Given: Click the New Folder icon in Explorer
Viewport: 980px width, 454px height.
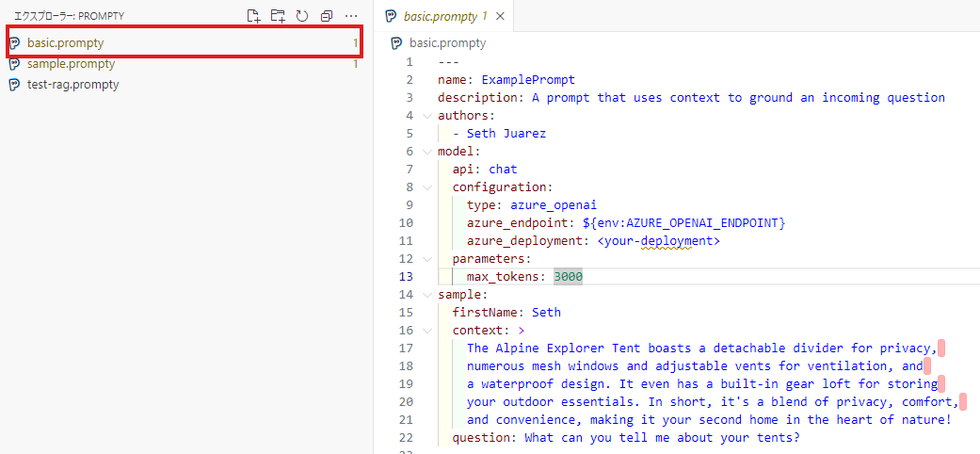Looking at the screenshot, I should pos(278,16).
